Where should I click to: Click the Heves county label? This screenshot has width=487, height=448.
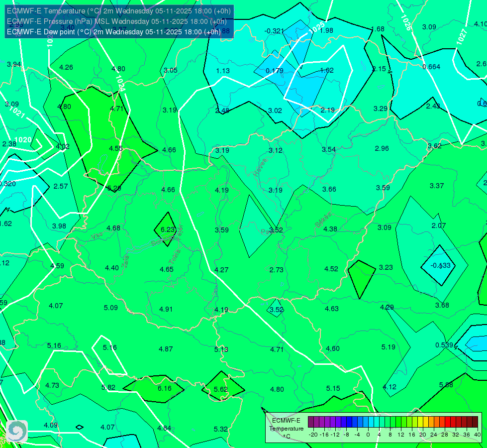(260, 168)
